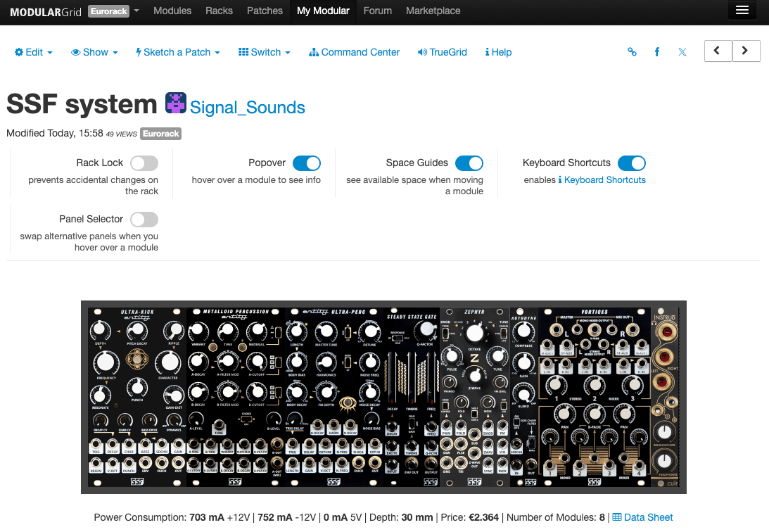This screenshot has width=769, height=532.
Task: Disable the Popover switch
Action: click(307, 163)
